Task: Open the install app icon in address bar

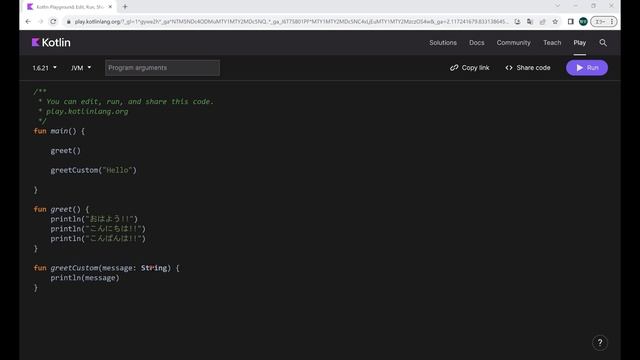Action: (x=517, y=22)
